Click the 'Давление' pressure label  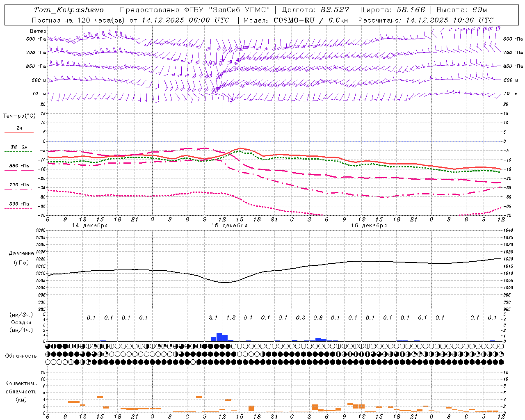coord(21,253)
